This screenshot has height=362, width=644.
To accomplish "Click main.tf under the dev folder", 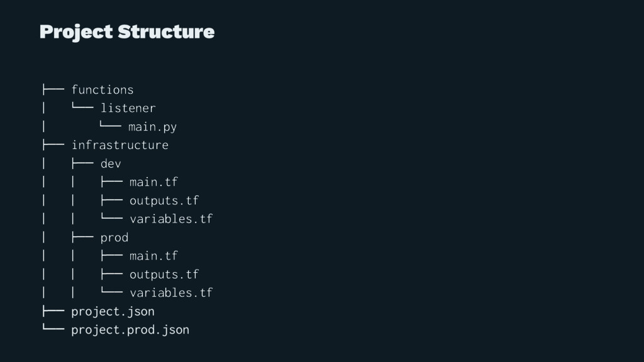I will coord(153,182).
